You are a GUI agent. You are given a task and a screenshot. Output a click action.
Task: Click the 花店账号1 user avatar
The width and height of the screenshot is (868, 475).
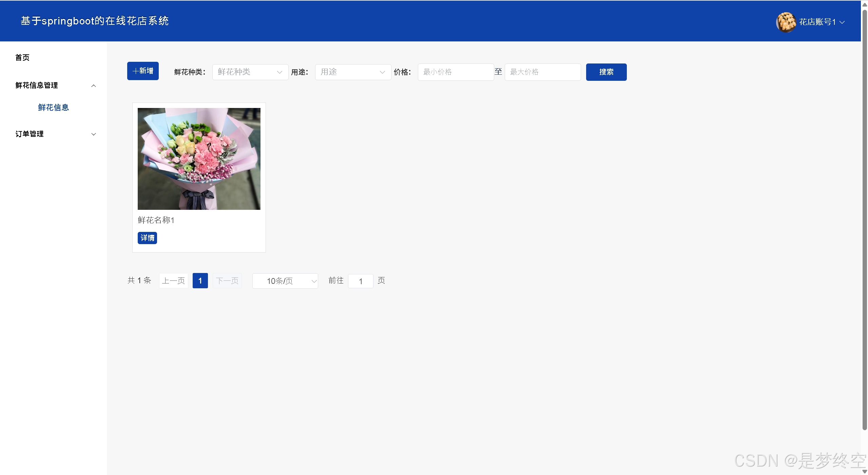pos(786,22)
